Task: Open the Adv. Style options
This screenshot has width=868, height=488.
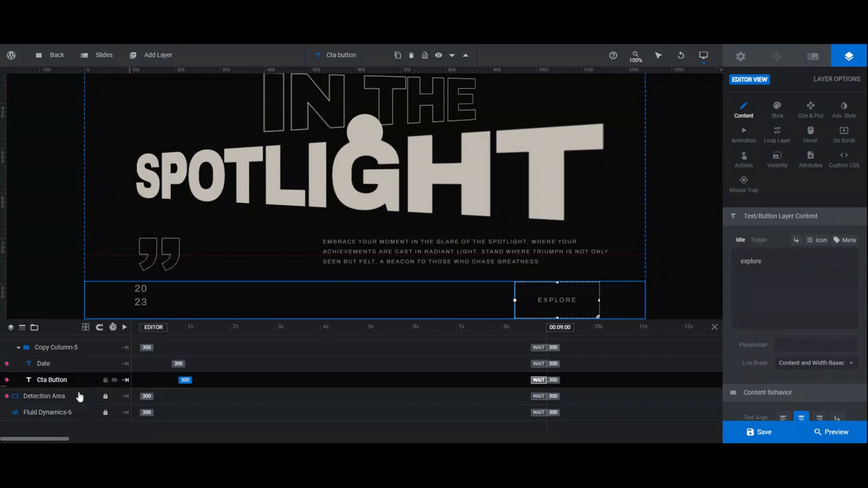Action: (844, 110)
